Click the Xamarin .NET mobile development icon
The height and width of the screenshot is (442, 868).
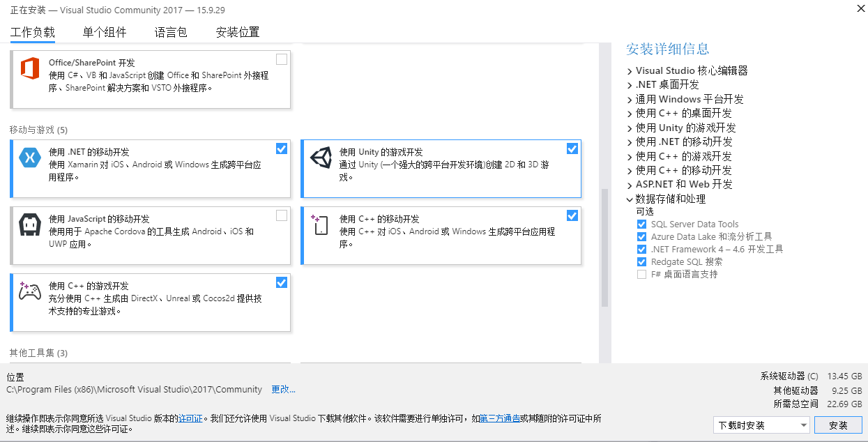point(30,158)
